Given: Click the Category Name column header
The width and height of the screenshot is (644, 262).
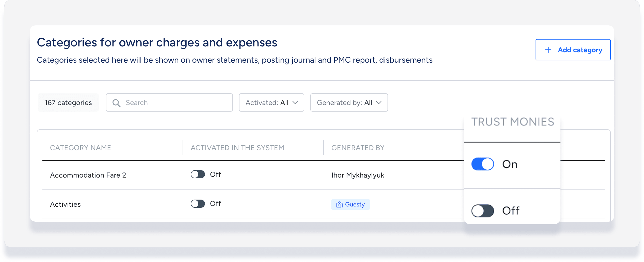Looking at the screenshot, I should [80, 148].
